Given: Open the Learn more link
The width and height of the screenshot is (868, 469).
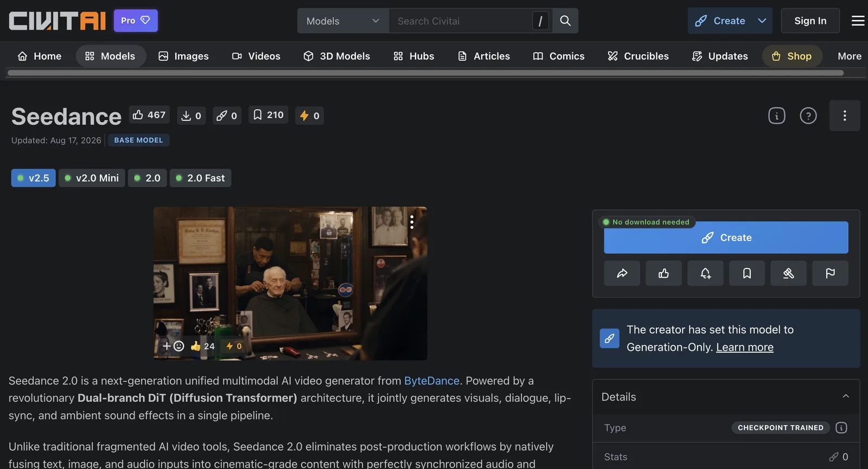Looking at the screenshot, I should coord(745,347).
